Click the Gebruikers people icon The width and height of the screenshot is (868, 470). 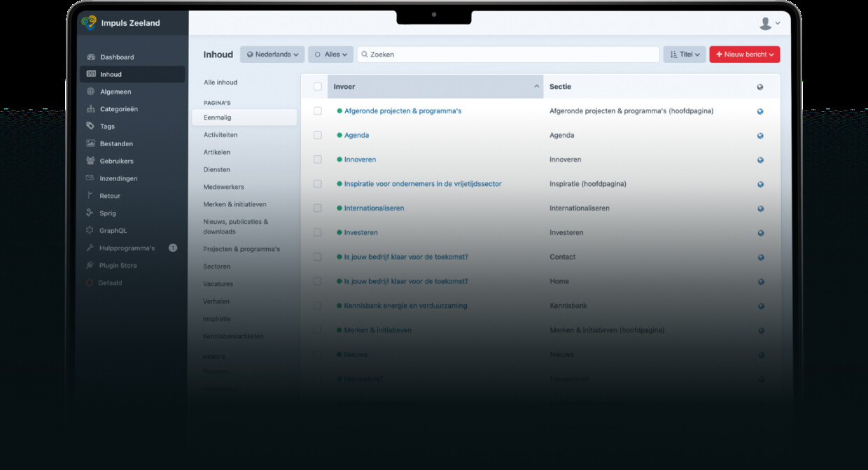coord(90,161)
